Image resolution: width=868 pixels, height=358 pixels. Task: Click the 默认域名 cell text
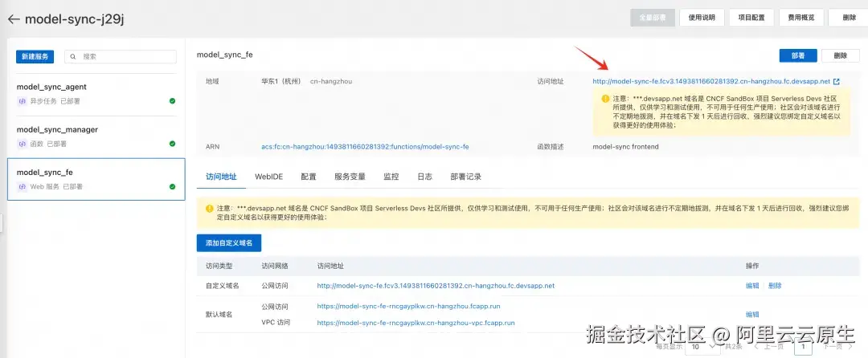[219, 315]
